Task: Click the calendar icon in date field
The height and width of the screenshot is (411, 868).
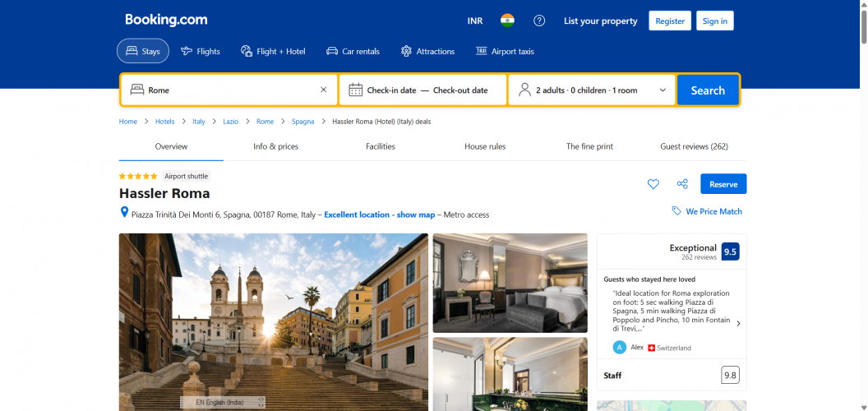Action: click(x=355, y=90)
